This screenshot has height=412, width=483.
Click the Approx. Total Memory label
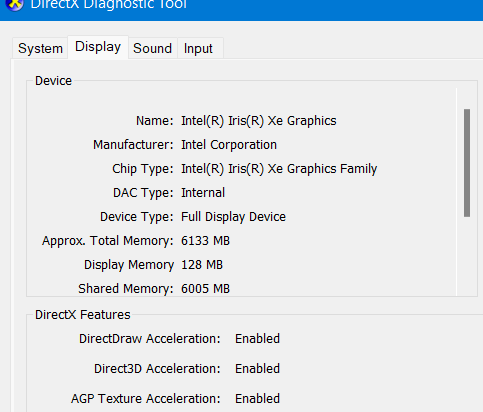point(108,241)
